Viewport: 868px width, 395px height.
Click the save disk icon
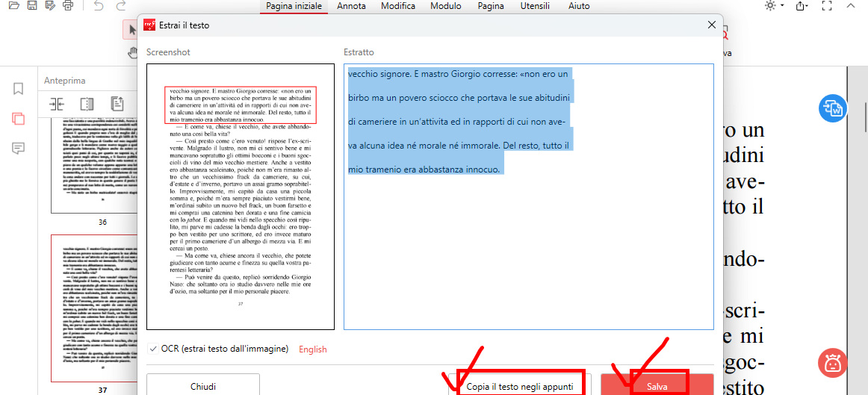point(31,6)
